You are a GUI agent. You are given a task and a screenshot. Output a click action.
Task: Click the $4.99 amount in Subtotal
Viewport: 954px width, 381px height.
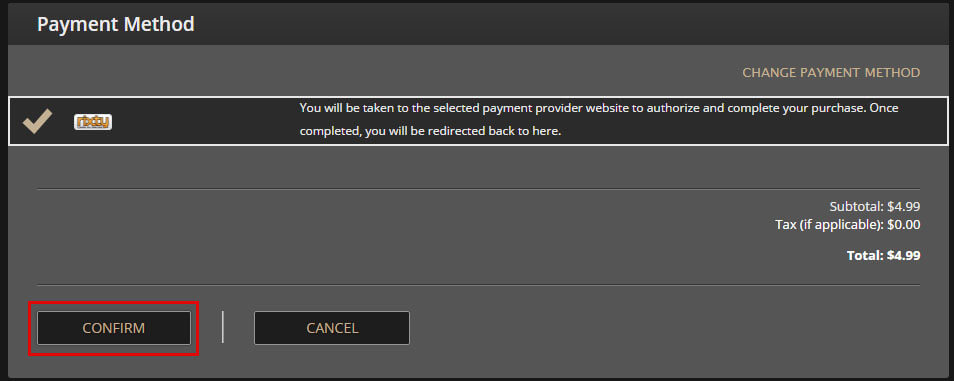[904, 206]
